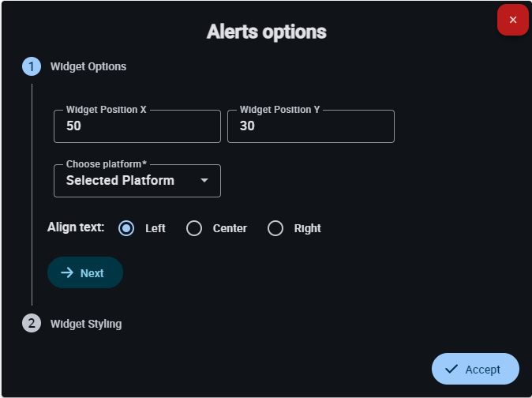Switch to the Widget Styling step

(x=86, y=323)
